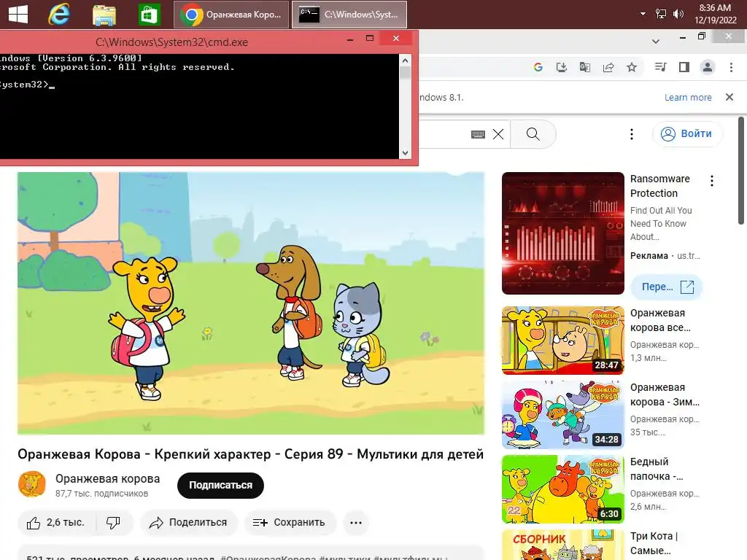Image resolution: width=747 pixels, height=560 pixels.
Task: Open the Windows Start button
Action: click(18, 14)
